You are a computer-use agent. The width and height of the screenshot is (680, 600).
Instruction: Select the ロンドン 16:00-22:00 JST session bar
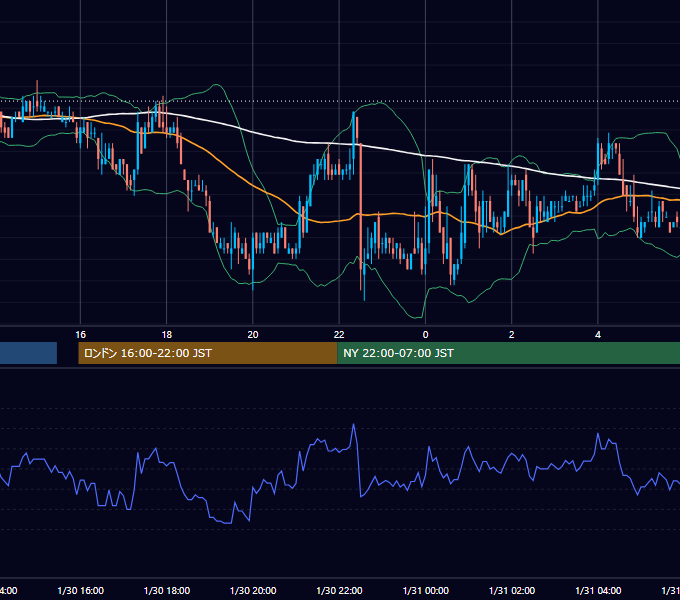tap(207, 353)
